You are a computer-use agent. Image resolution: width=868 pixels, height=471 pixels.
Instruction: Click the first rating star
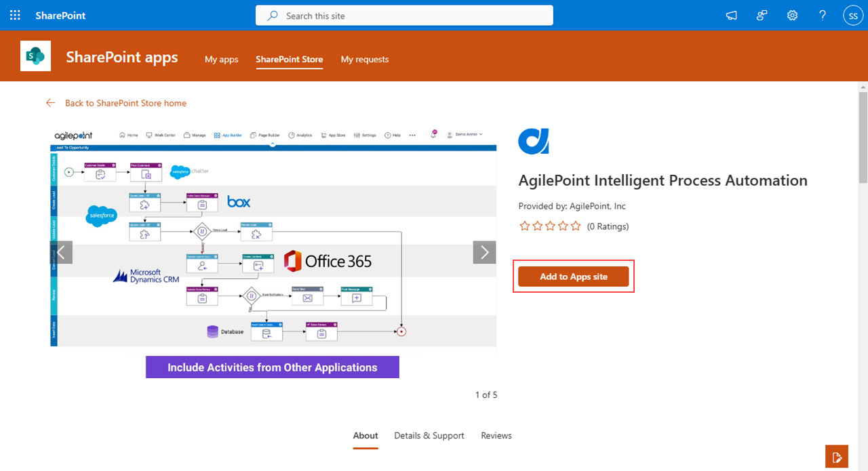pyautogui.click(x=524, y=226)
